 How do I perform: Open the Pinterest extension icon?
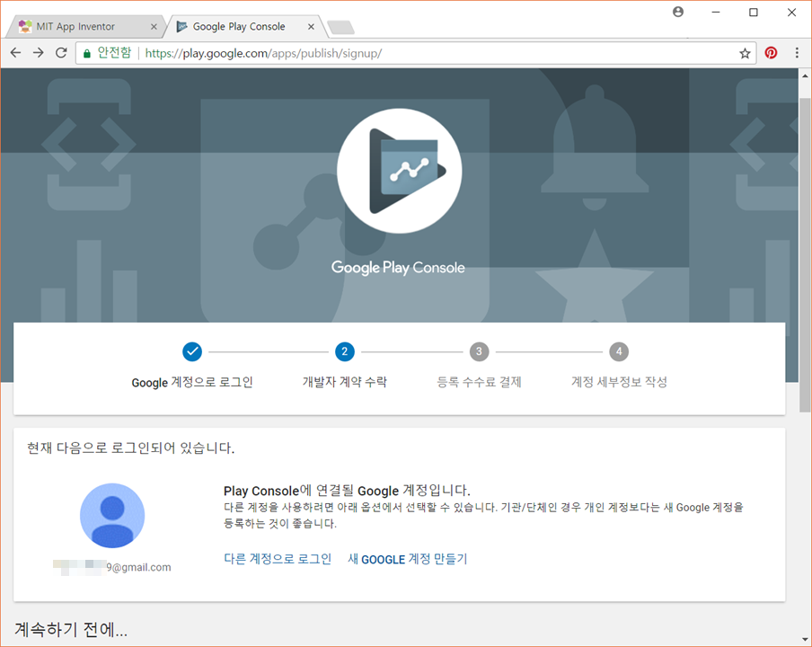771,53
